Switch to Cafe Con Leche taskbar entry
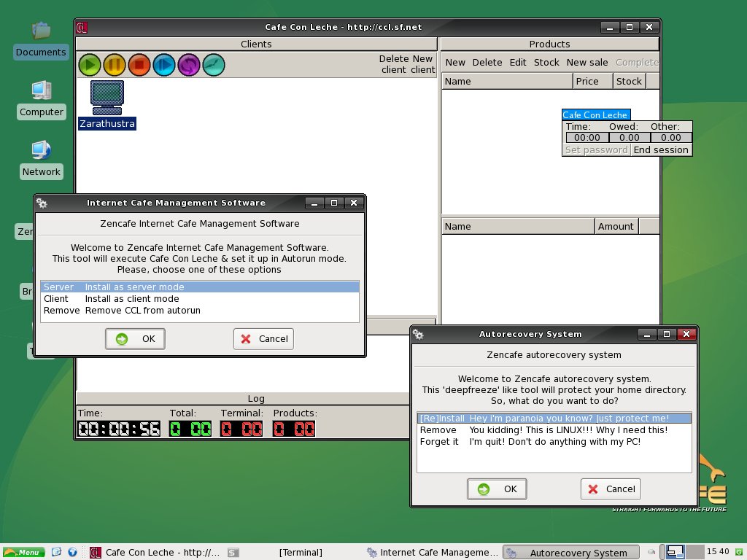This screenshot has height=560, width=747. tap(155, 553)
